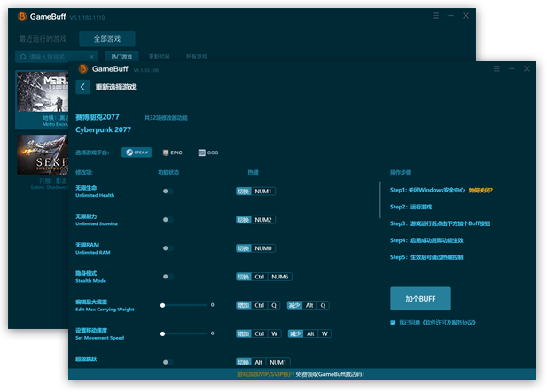Select the Epic platform option
Viewport: 547px width, 392px height.
[x=172, y=153]
